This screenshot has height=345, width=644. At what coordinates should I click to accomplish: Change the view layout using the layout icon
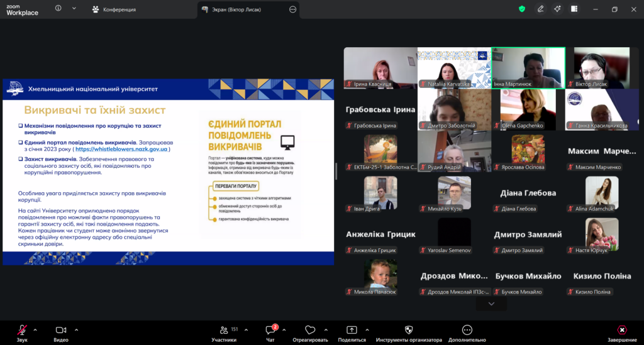point(574,9)
